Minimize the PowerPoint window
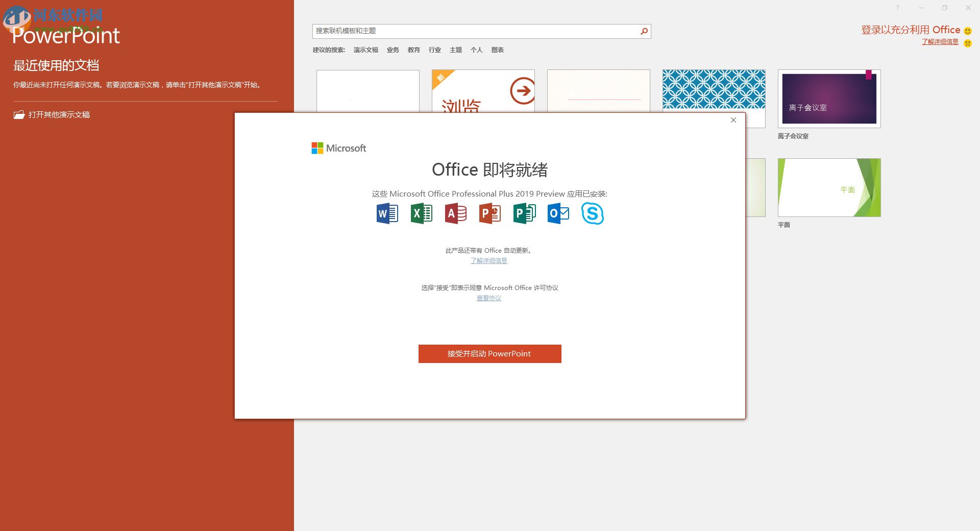 [921, 8]
